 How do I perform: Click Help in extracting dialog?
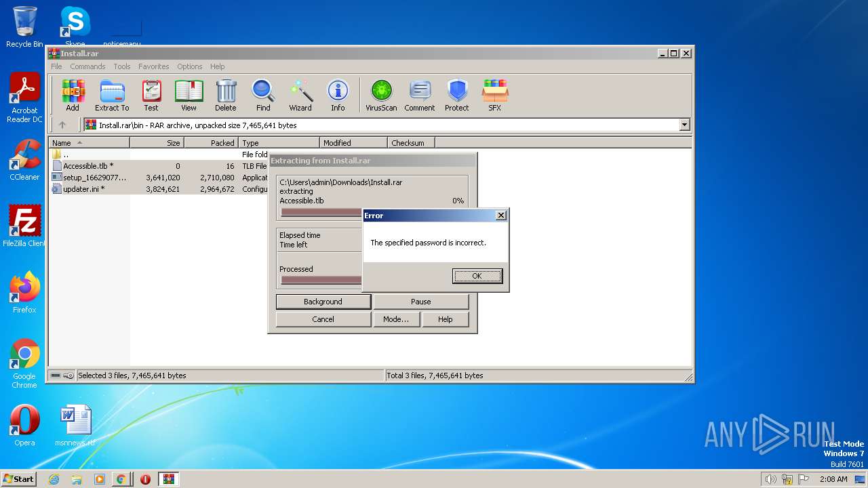(x=446, y=319)
